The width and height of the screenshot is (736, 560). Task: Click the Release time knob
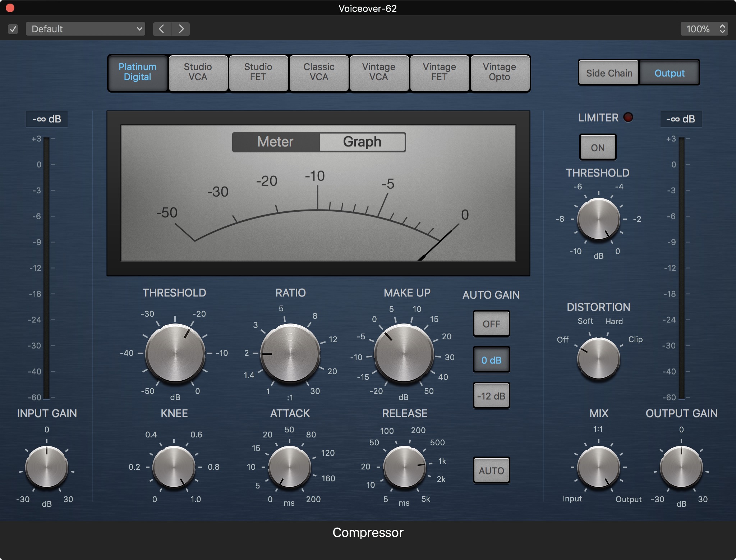coord(404,467)
